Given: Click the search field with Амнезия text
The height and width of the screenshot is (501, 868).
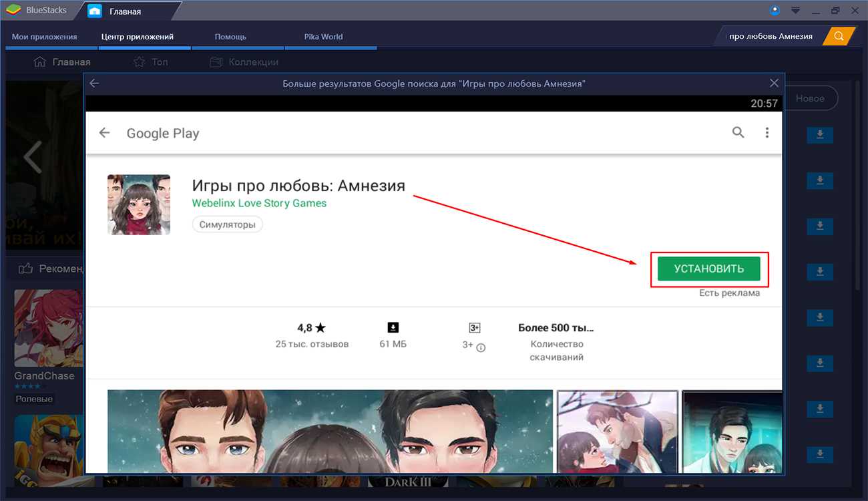Looking at the screenshot, I should click(771, 36).
